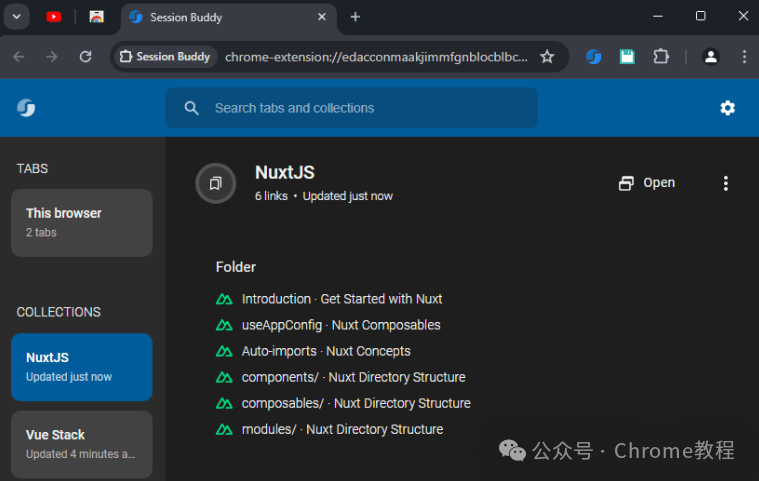Bookmark this page with the star
Viewport: 759px width, 481px height.
(x=547, y=57)
